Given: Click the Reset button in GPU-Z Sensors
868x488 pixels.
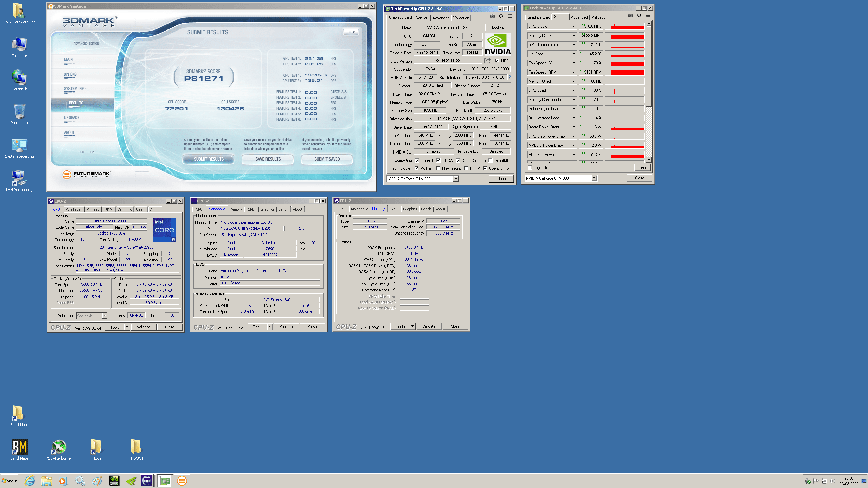Looking at the screenshot, I should pos(642,167).
